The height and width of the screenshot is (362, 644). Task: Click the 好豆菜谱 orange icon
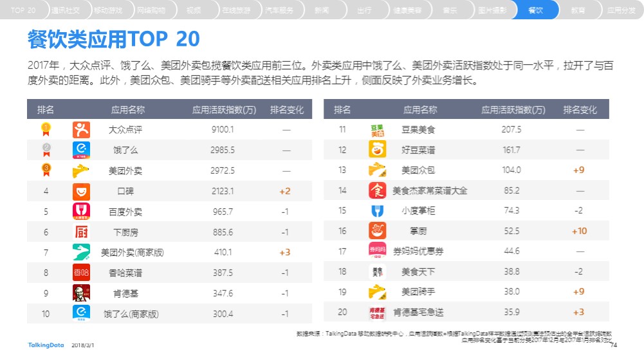tap(378, 149)
